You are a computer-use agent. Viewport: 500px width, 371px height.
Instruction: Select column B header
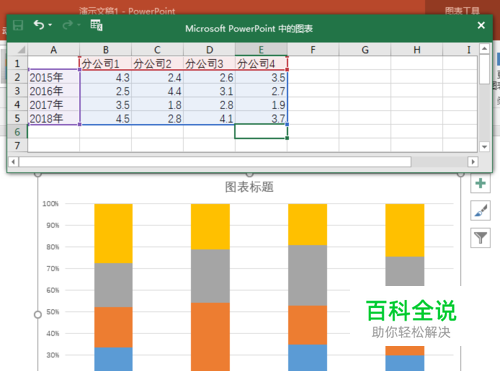tap(105, 50)
